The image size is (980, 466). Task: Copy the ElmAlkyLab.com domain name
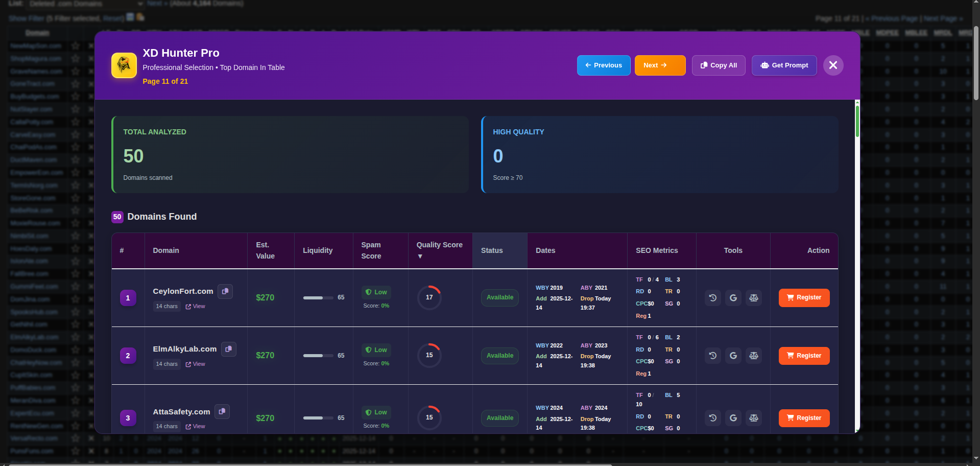pyautogui.click(x=228, y=348)
